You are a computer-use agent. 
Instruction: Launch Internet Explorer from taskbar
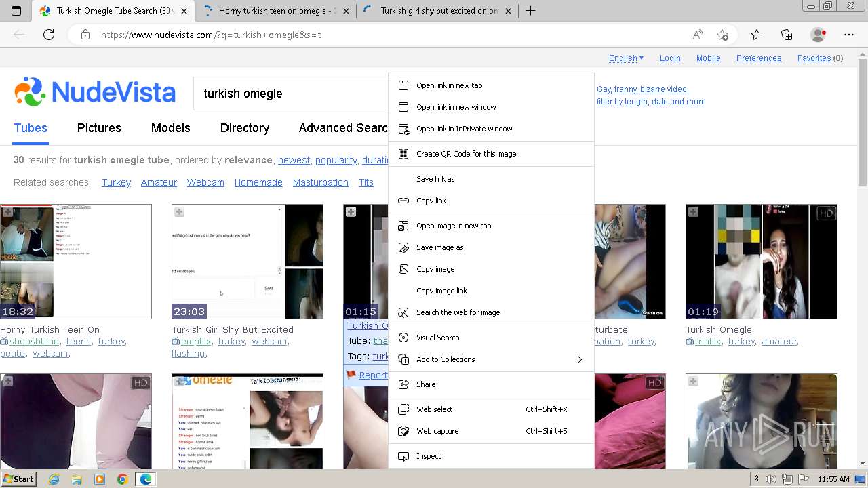coord(54,479)
